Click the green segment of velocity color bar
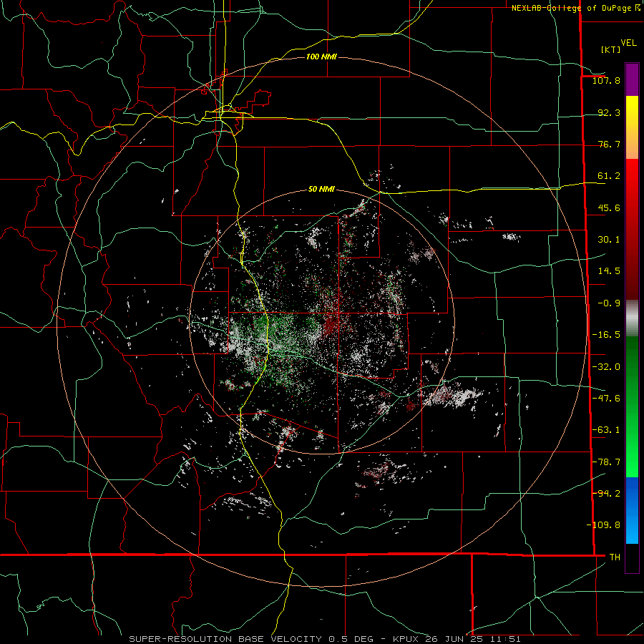Screen dimensions: 644x644 tap(632, 406)
